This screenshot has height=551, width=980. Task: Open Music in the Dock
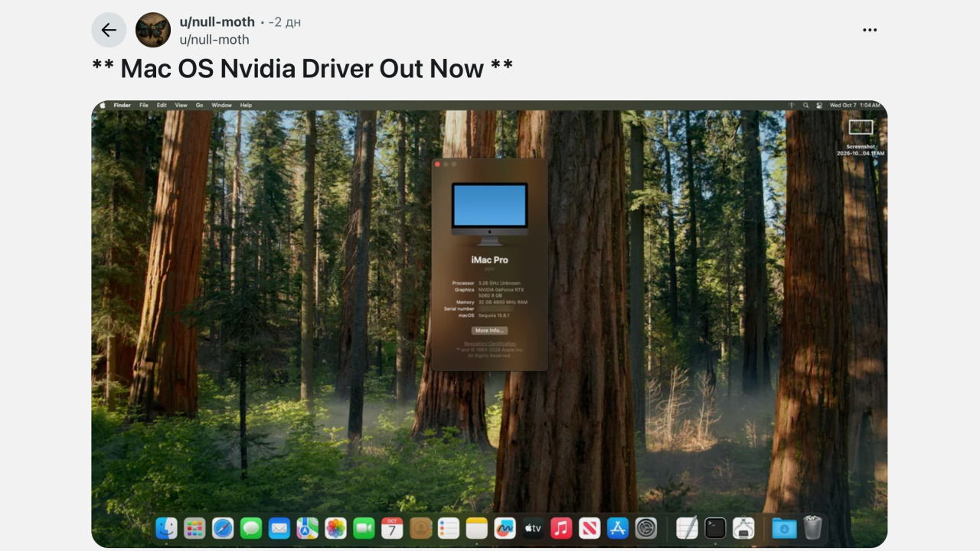click(561, 528)
